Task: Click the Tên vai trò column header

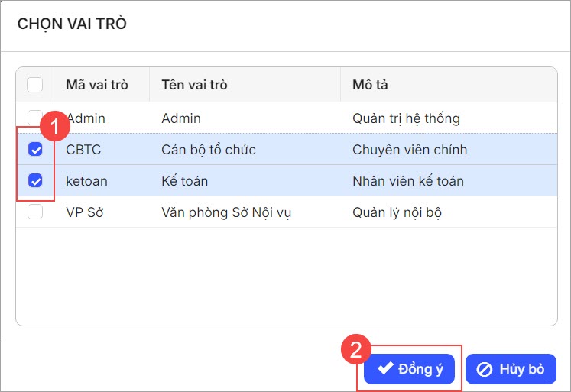Action: (x=194, y=85)
